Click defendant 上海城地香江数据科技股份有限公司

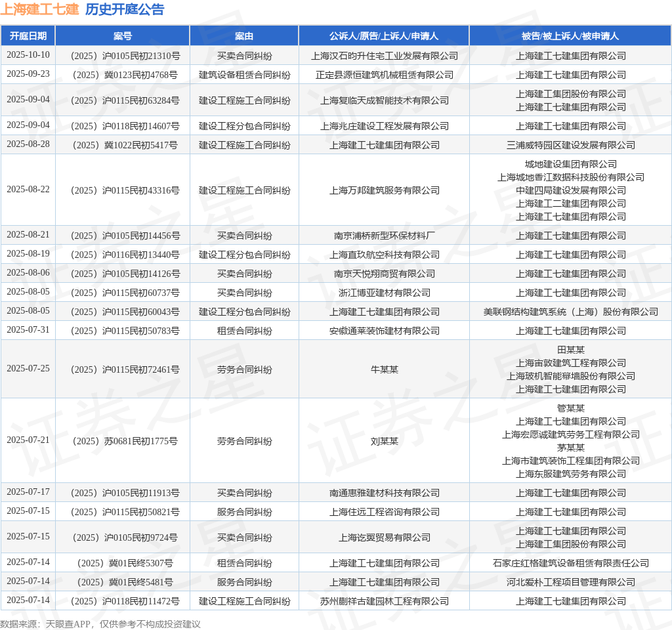coord(570,177)
